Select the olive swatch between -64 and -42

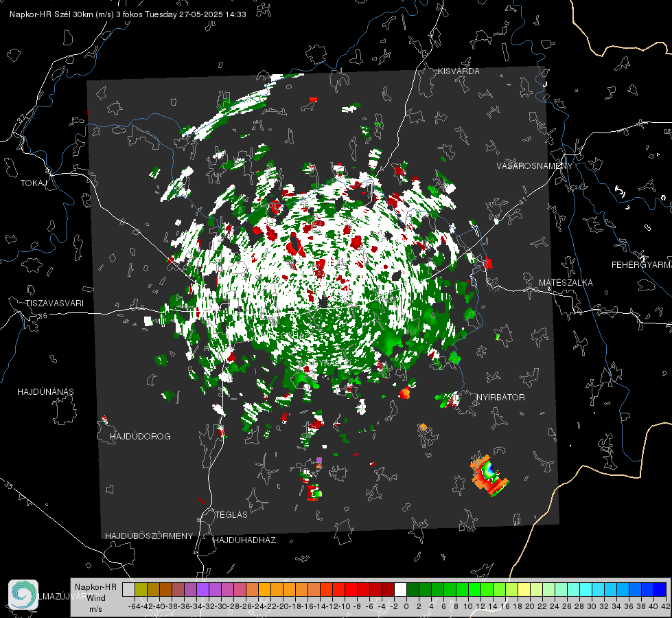[x=141, y=589]
